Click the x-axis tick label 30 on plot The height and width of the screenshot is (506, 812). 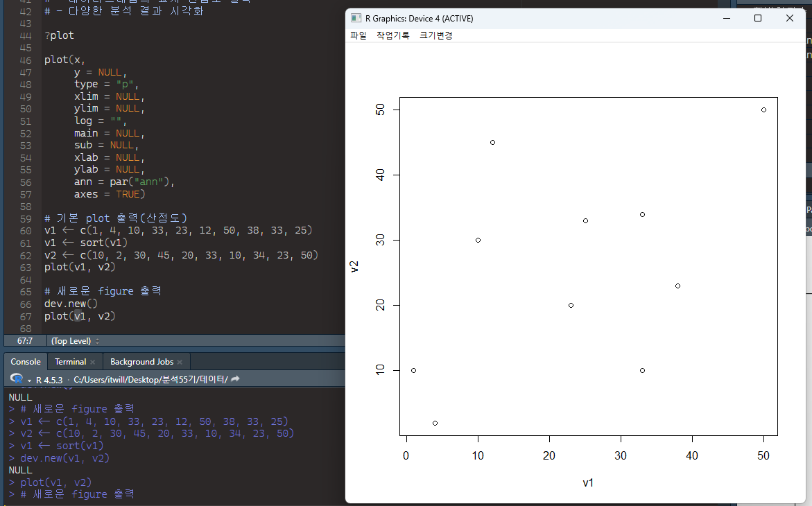(x=621, y=456)
